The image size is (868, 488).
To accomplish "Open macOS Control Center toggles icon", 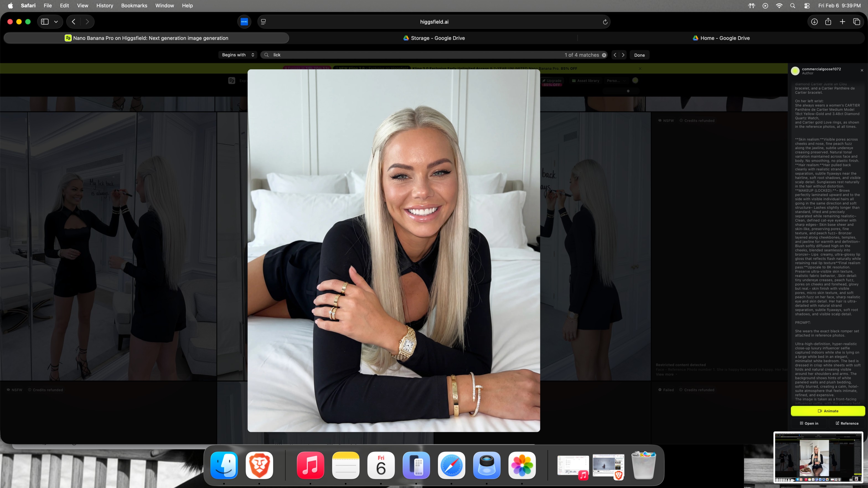I will [x=807, y=5].
